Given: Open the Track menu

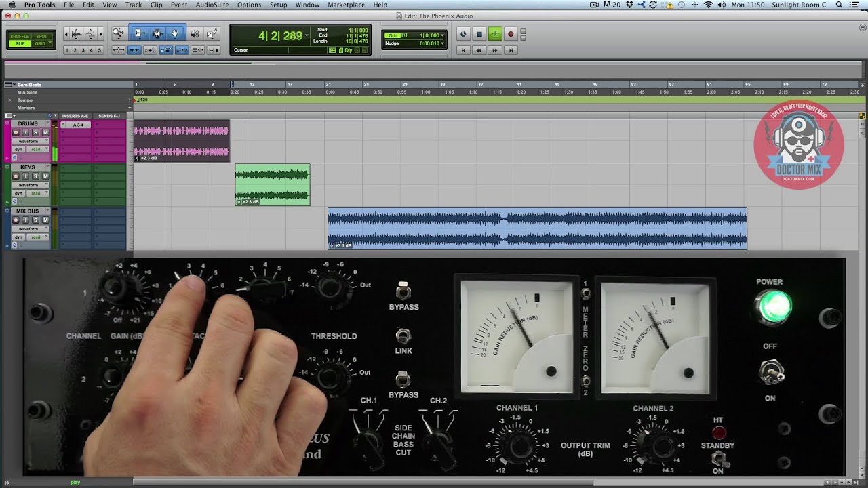Looking at the screenshot, I should (134, 5).
